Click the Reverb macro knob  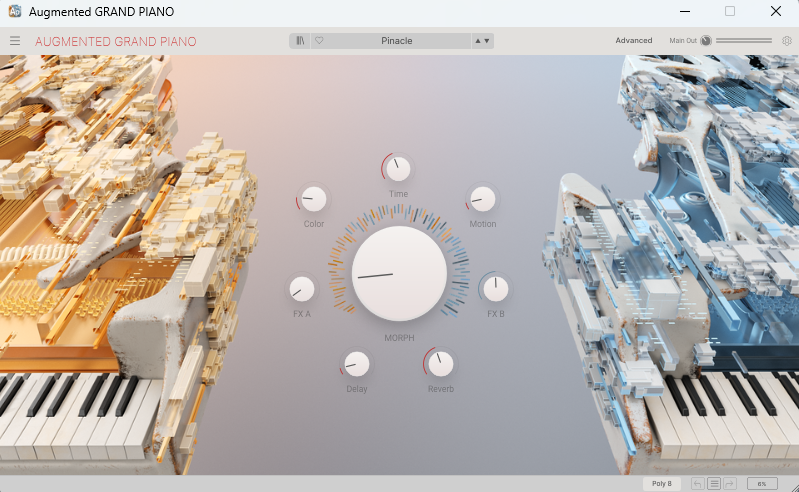pos(440,363)
